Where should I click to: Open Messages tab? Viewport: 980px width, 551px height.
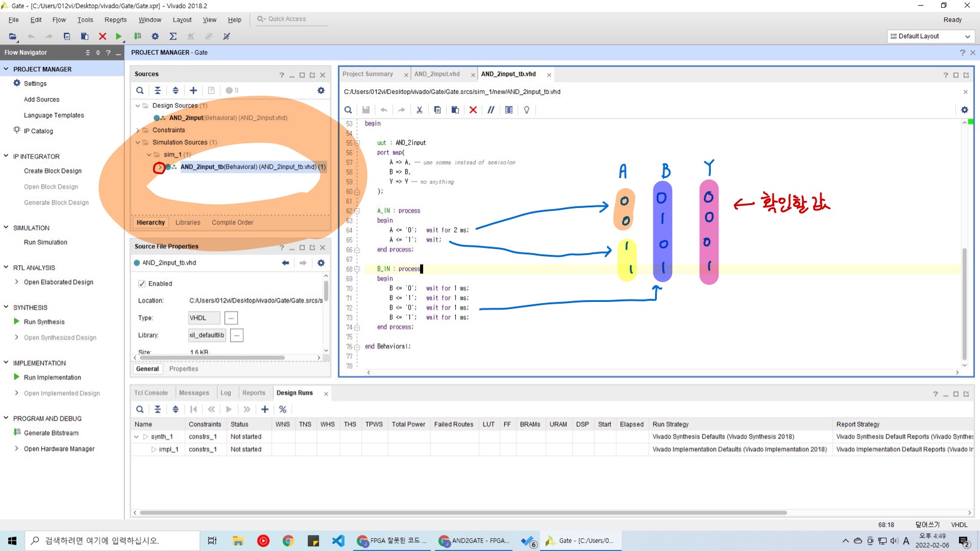click(194, 393)
